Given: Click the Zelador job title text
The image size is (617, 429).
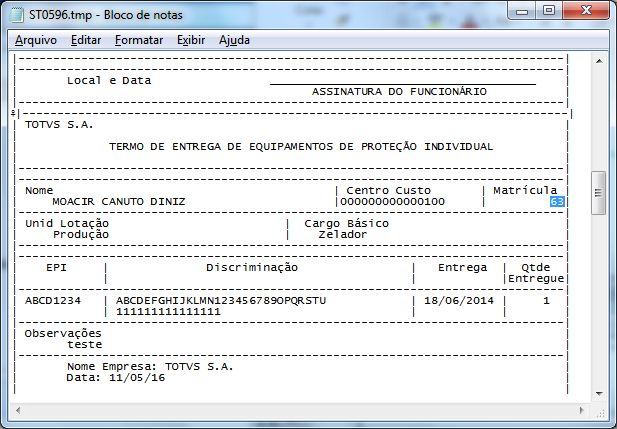Looking at the screenshot, I should tap(343, 235).
